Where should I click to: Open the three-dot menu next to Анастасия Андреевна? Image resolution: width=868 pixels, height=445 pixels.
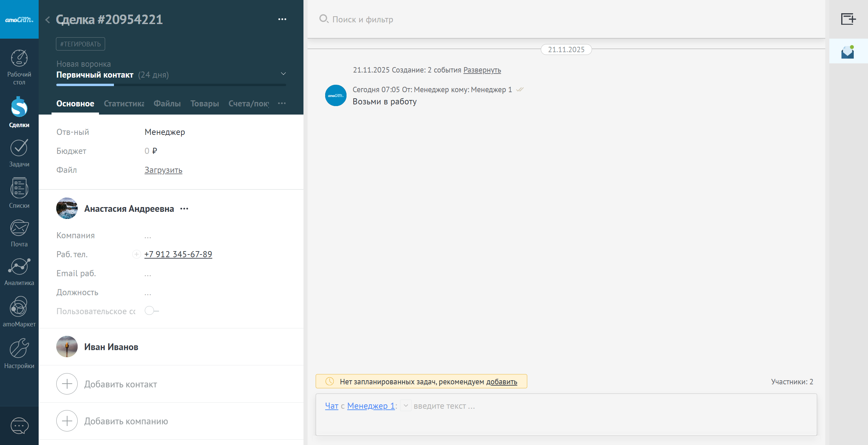184,209
